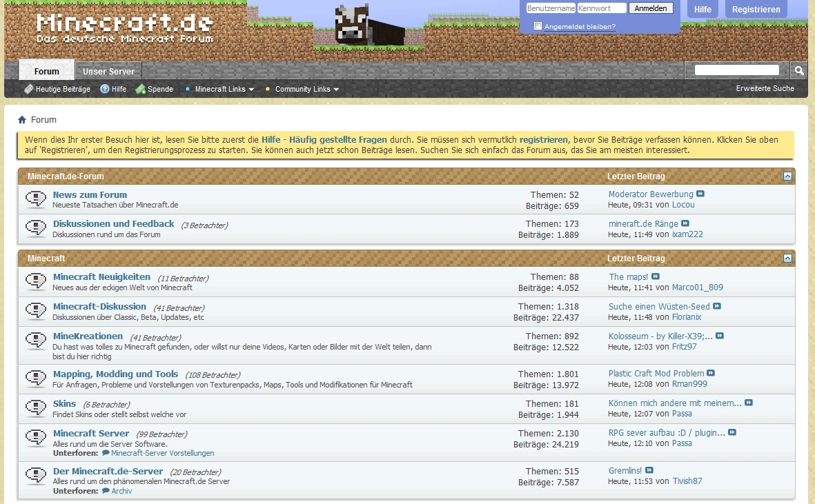Open the Diskussionen und Feedback forum

pos(113,223)
